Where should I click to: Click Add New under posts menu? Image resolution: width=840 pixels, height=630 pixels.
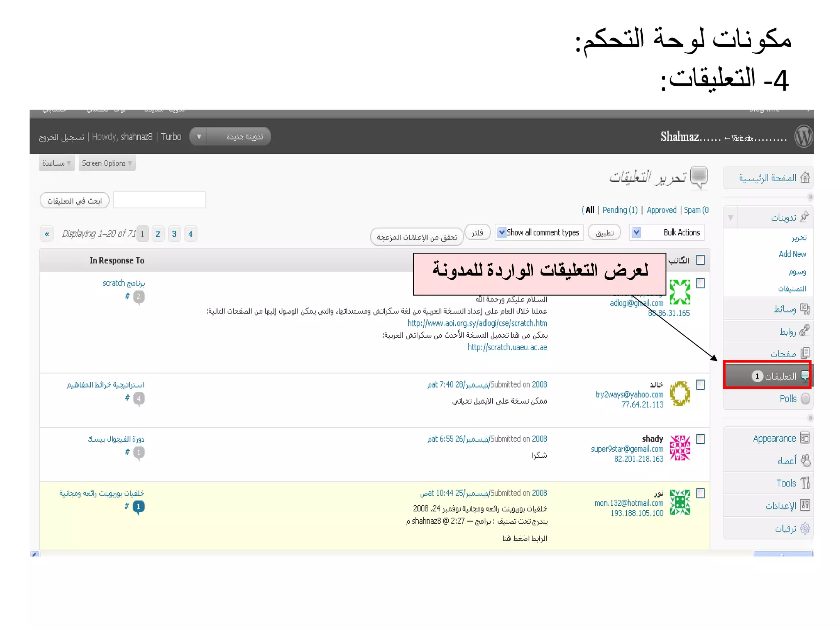[x=792, y=254]
